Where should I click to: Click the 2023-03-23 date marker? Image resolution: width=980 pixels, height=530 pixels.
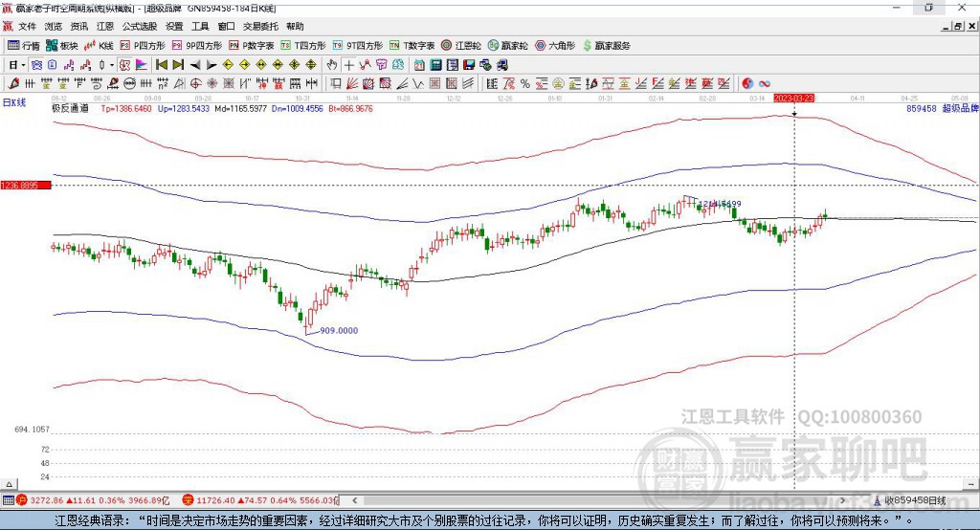coord(793,99)
